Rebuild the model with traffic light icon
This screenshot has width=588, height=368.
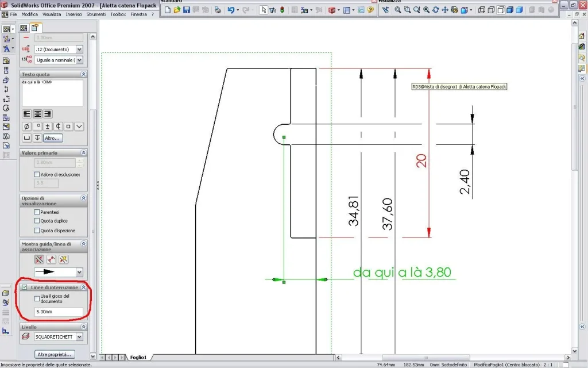click(x=282, y=10)
